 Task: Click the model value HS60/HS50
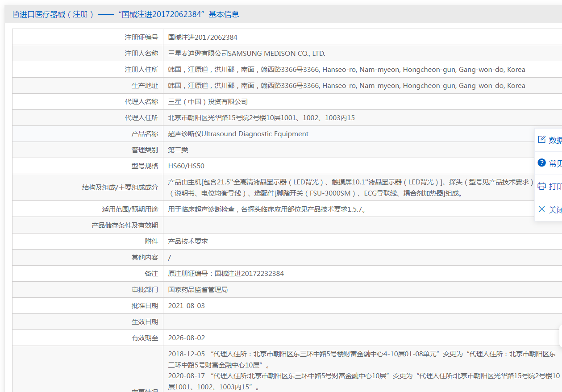point(186,166)
